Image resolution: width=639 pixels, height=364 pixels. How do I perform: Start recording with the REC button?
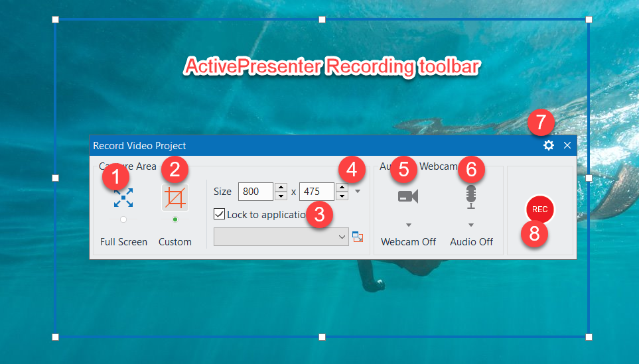click(539, 210)
